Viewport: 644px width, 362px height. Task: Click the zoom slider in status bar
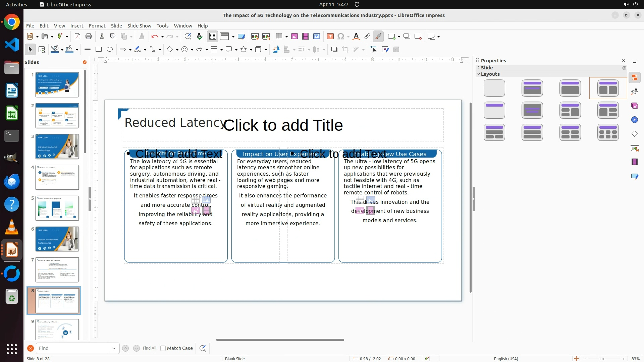pyautogui.click(x=601, y=359)
